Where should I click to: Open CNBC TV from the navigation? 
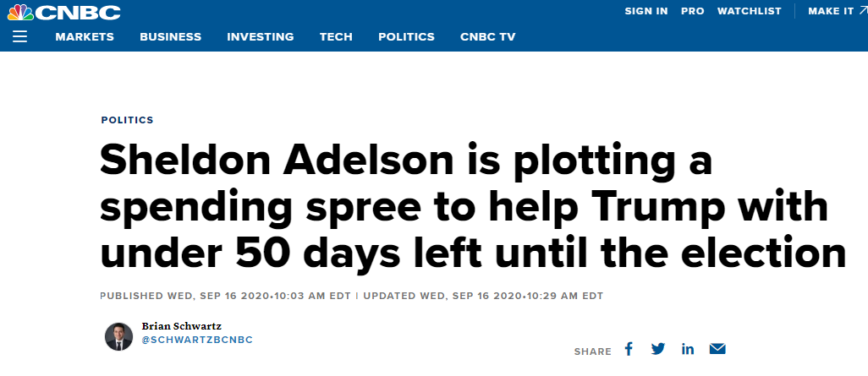click(x=488, y=36)
